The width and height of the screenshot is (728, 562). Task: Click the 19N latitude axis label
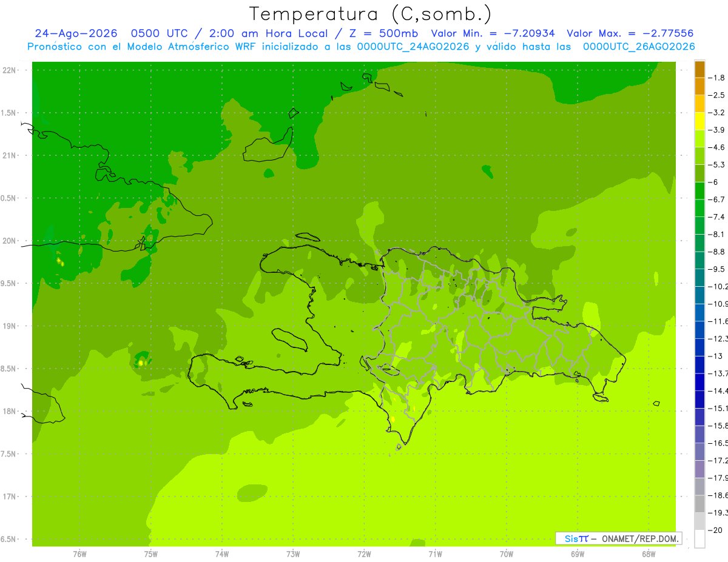[9, 326]
